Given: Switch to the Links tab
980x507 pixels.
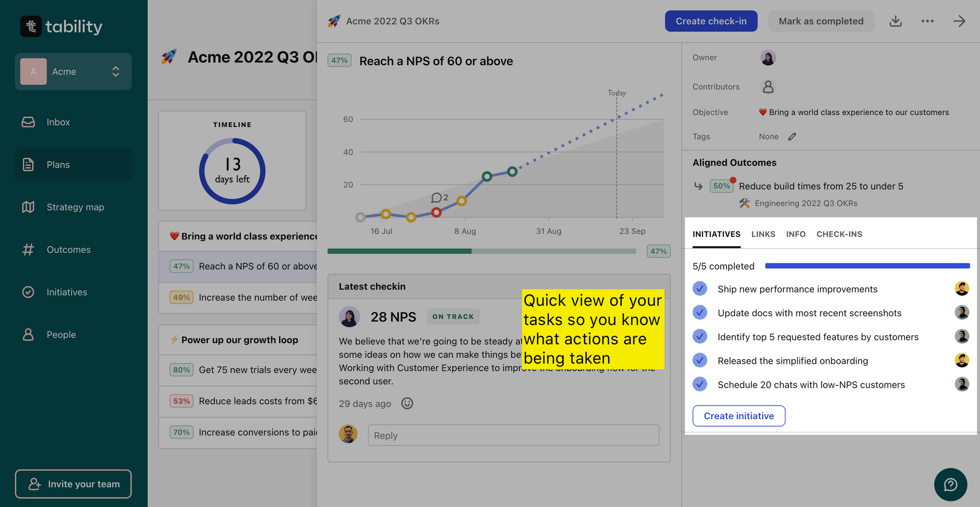Looking at the screenshot, I should coord(763,234).
